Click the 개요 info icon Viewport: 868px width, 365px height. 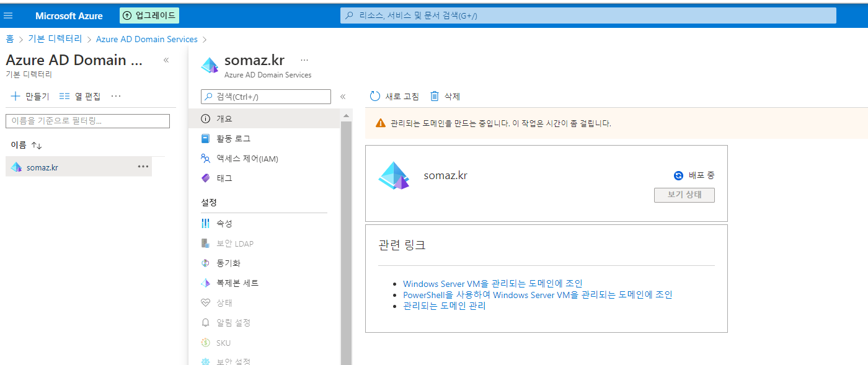tap(206, 118)
